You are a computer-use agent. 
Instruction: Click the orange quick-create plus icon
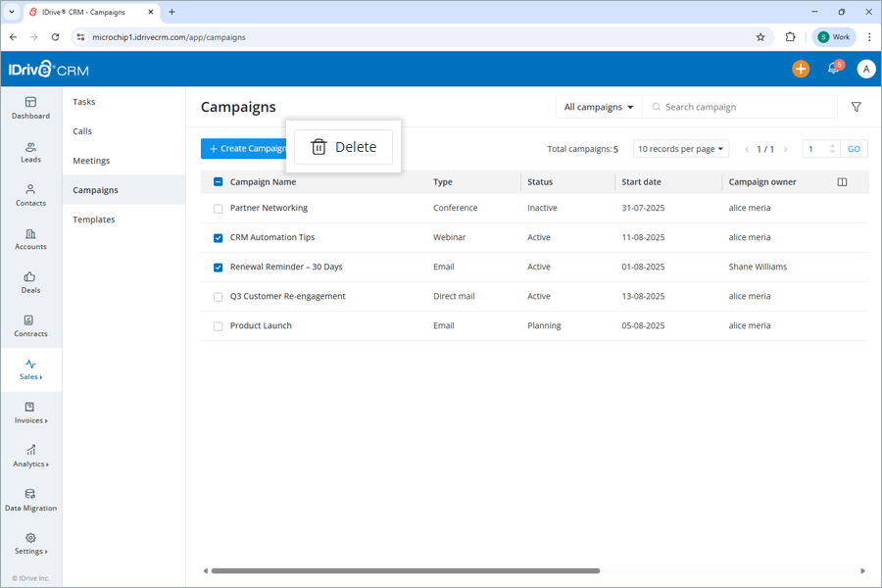pyautogui.click(x=801, y=69)
